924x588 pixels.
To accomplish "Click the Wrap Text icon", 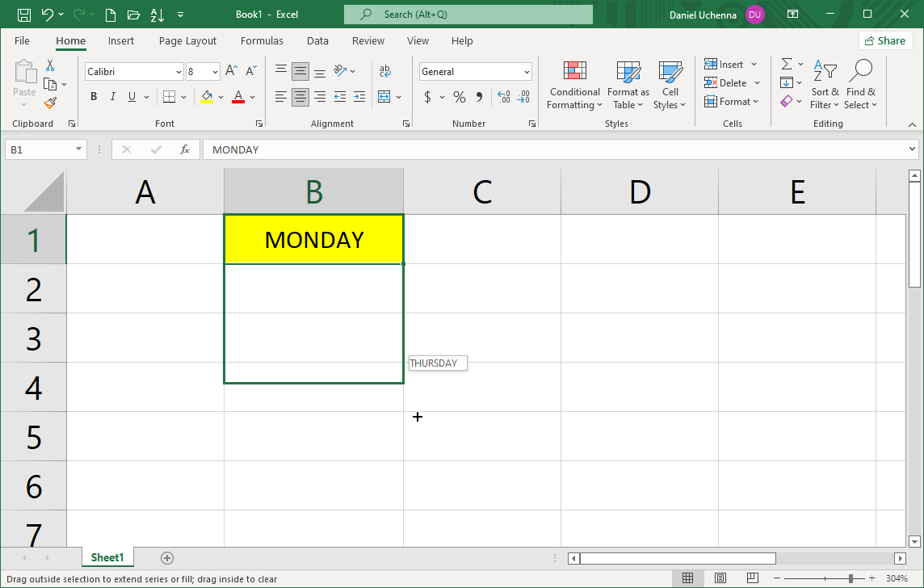I will [384, 71].
